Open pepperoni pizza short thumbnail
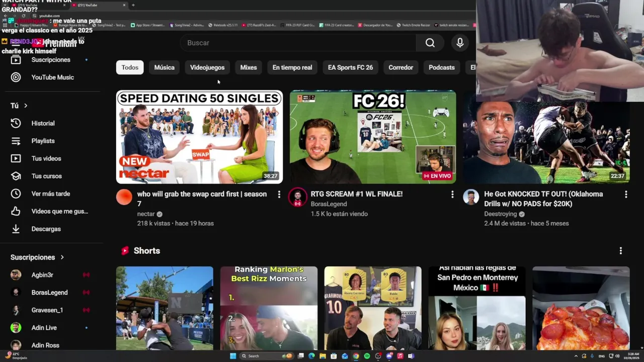Viewport: 644px width, 362px height. (x=581, y=308)
